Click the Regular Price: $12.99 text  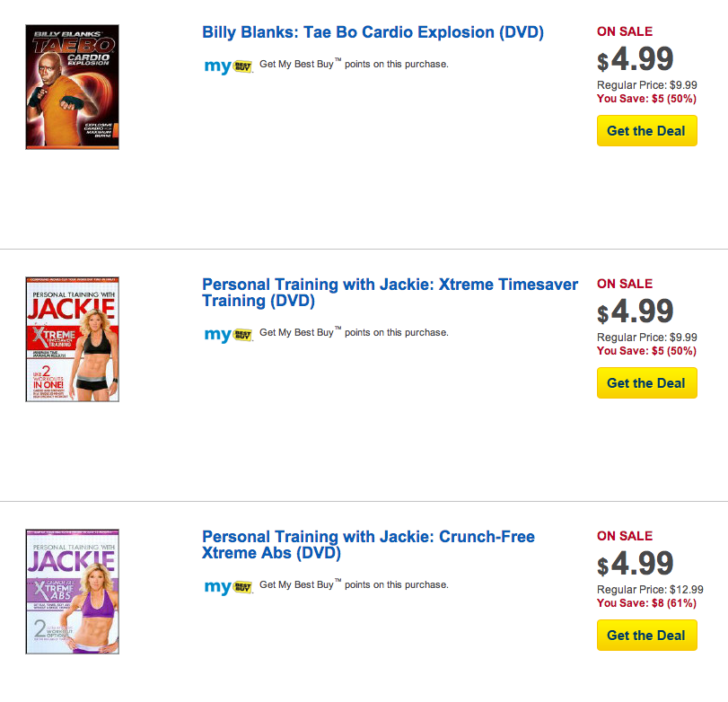tap(650, 590)
